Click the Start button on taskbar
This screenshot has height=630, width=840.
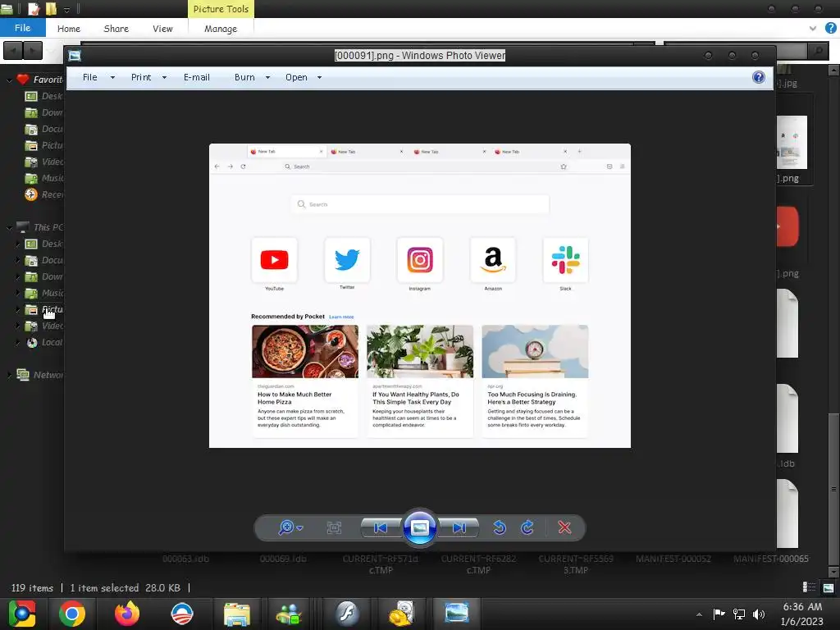[x=21, y=614]
